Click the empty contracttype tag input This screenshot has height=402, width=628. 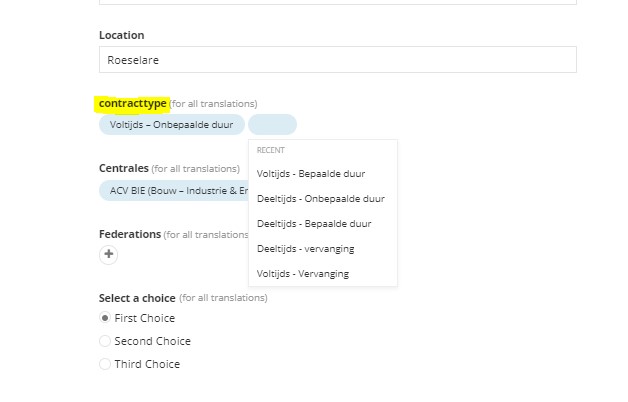[272, 125]
